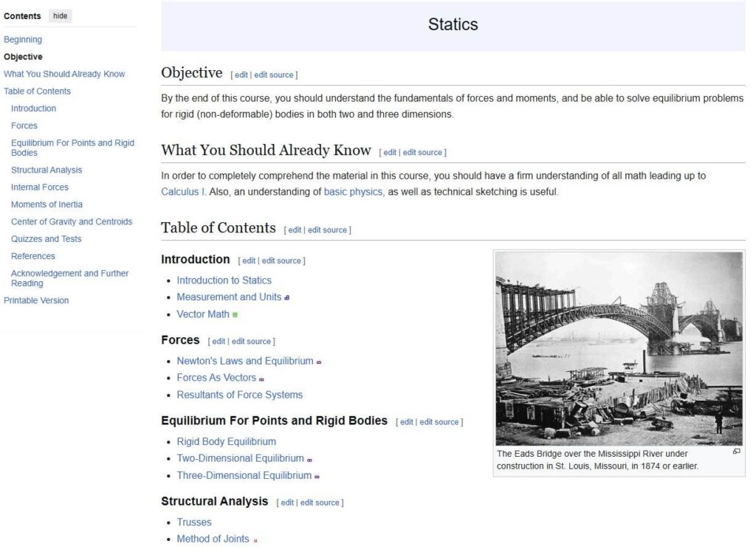
Task: Click the icon after Three-Dimensional Equilibrium
Action: coord(316,476)
